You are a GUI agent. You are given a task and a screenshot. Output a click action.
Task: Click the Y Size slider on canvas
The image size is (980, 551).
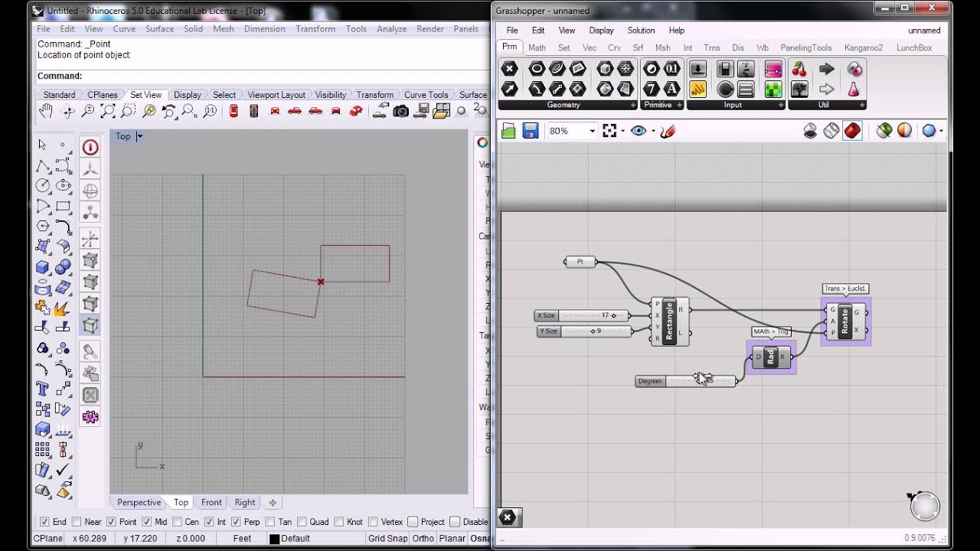click(585, 331)
